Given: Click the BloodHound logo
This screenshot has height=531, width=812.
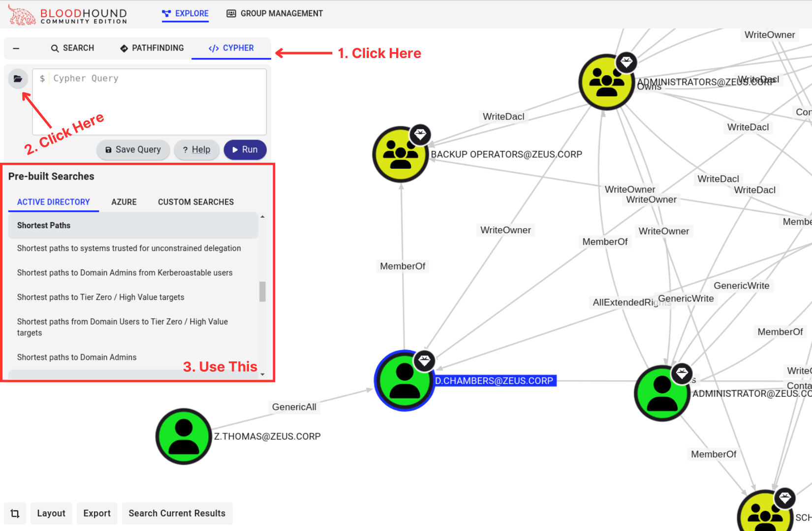Looking at the screenshot, I should [x=68, y=15].
